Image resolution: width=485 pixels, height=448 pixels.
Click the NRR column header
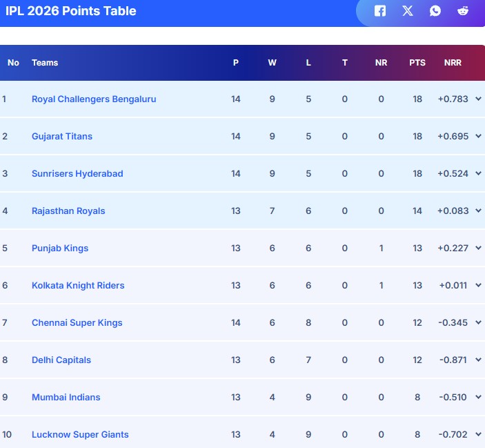[453, 63]
